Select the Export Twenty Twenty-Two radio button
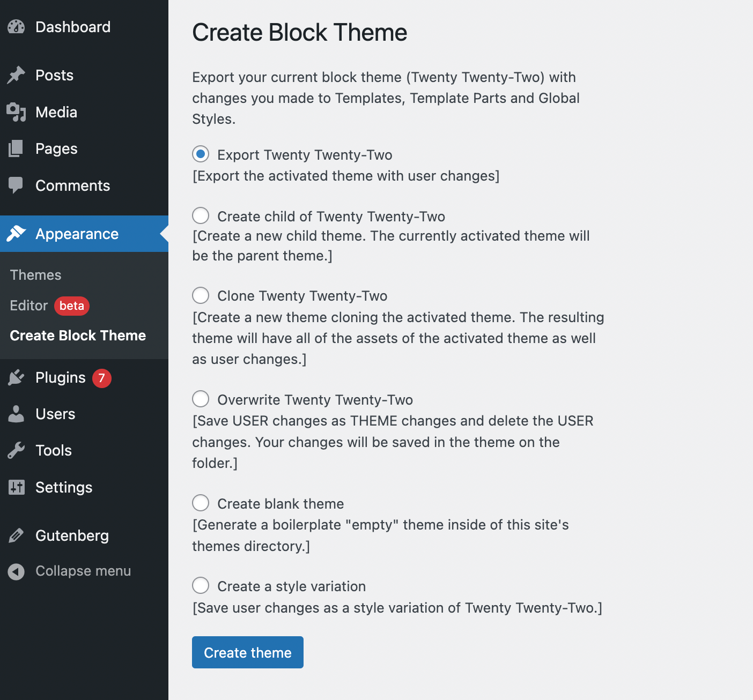753x700 pixels. [201, 154]
